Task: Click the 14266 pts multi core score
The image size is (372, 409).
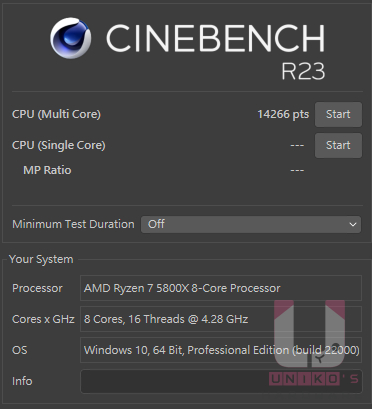Action: 283,114
